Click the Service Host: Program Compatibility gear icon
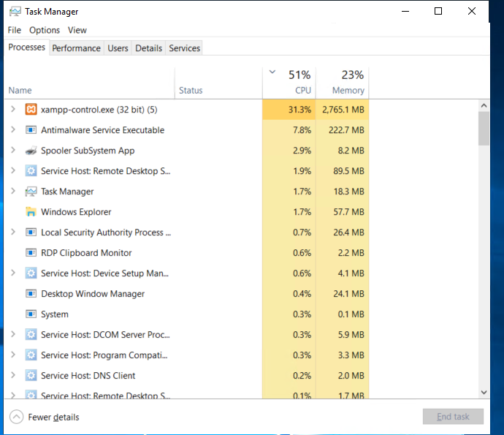Image resolution: width=504 pixels, height=435 pixels. tap(31, 355)
